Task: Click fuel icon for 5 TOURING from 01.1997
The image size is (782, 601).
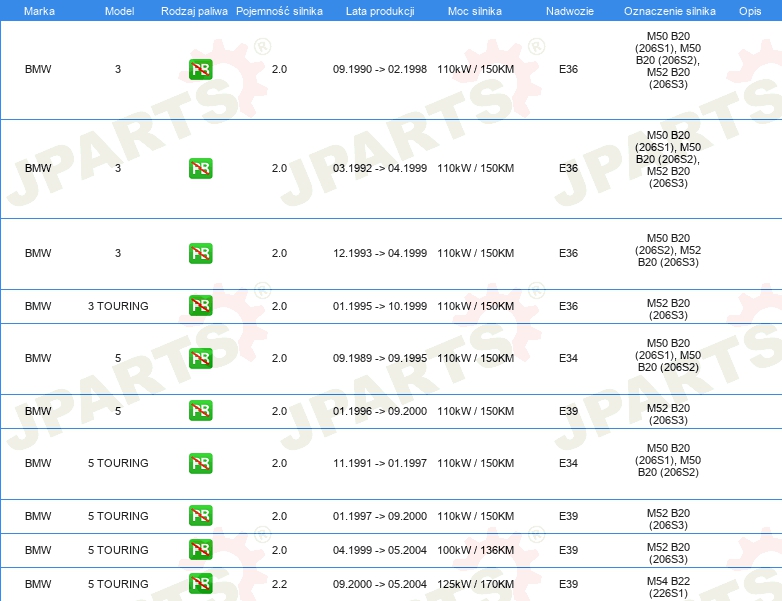Action: [x=200, y=516]
